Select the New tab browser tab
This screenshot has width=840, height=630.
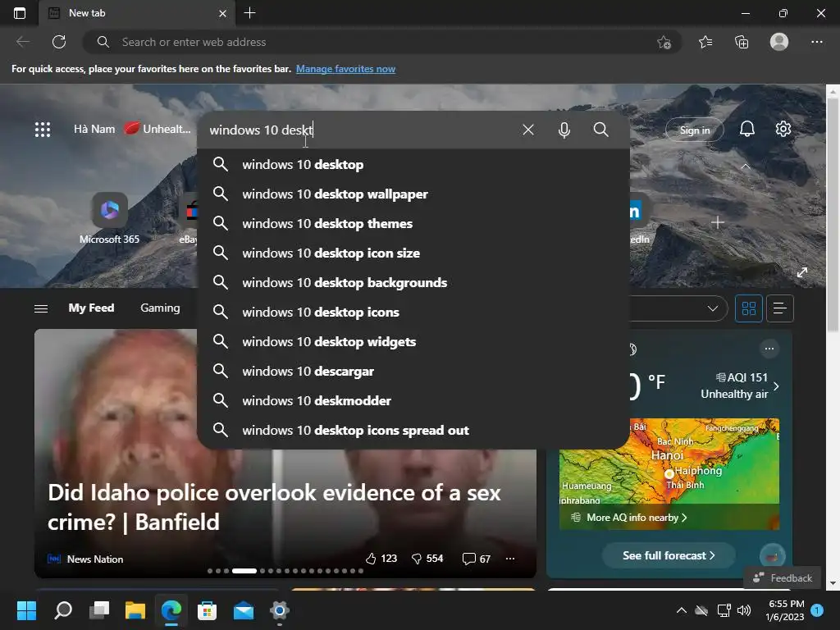[x=138, y=13]
